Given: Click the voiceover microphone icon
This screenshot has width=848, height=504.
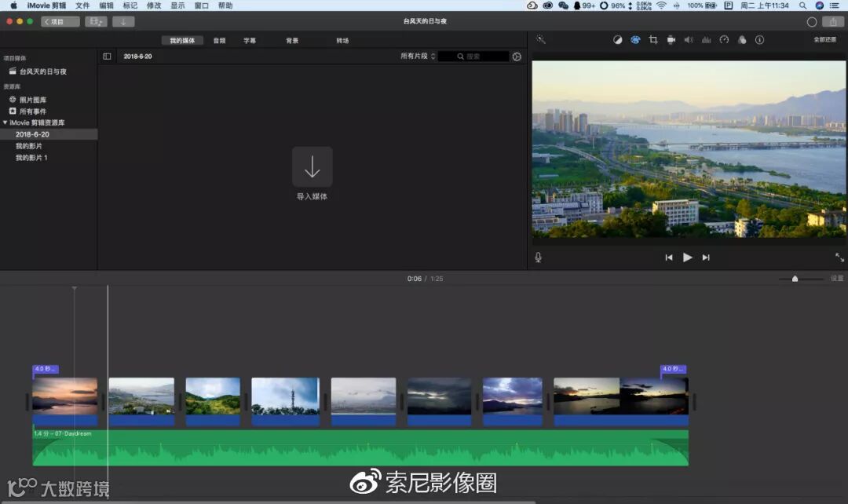Looking at the screenshot, I should (538, 257).
